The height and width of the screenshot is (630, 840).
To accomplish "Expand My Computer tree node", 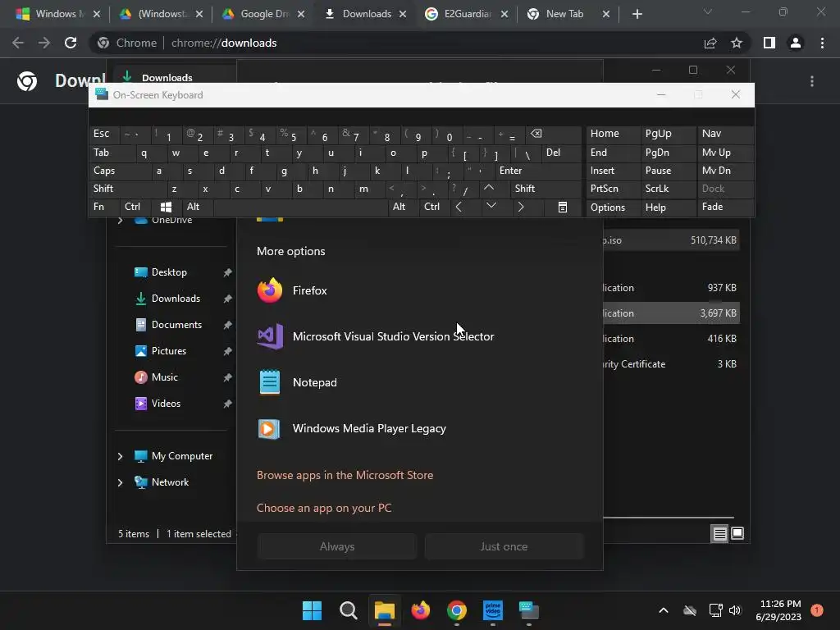I will tap(120, 456).
